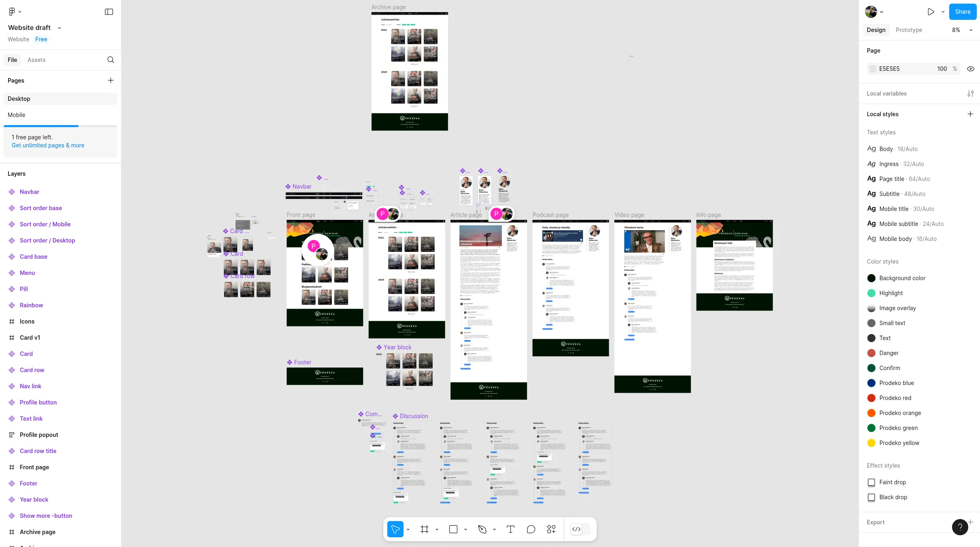This screenshot has height=547, width=980.
Task: Click the Prodeko orange color style swatch
Action: click(x=871, y=413)
